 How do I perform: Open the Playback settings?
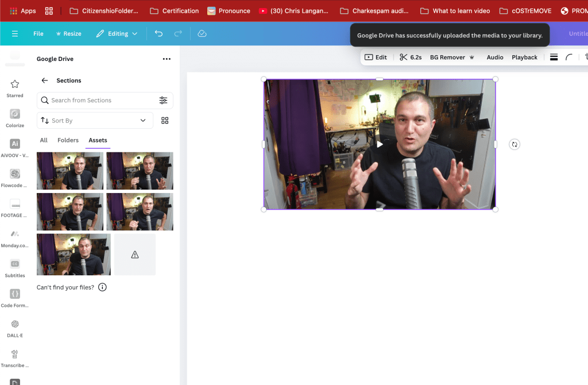pos(524,57)
